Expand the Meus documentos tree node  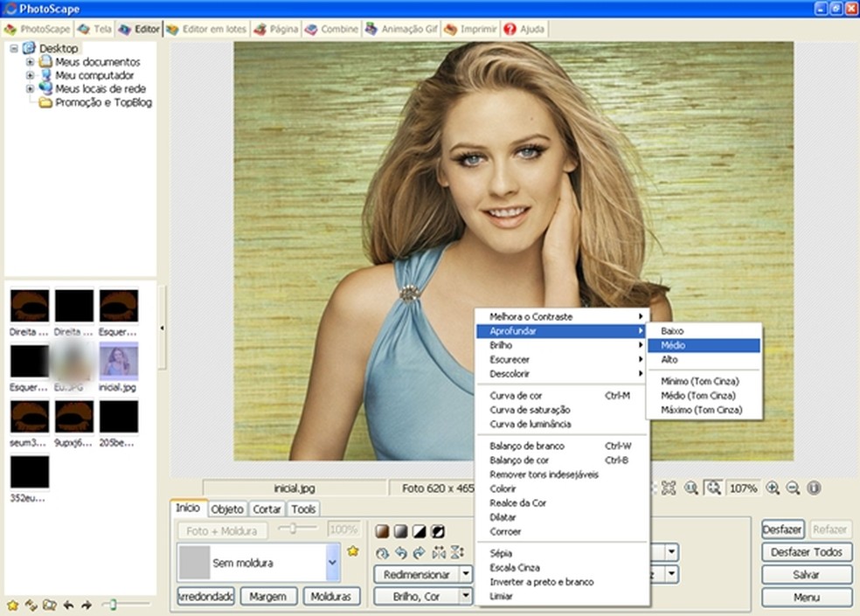point(31,62)
